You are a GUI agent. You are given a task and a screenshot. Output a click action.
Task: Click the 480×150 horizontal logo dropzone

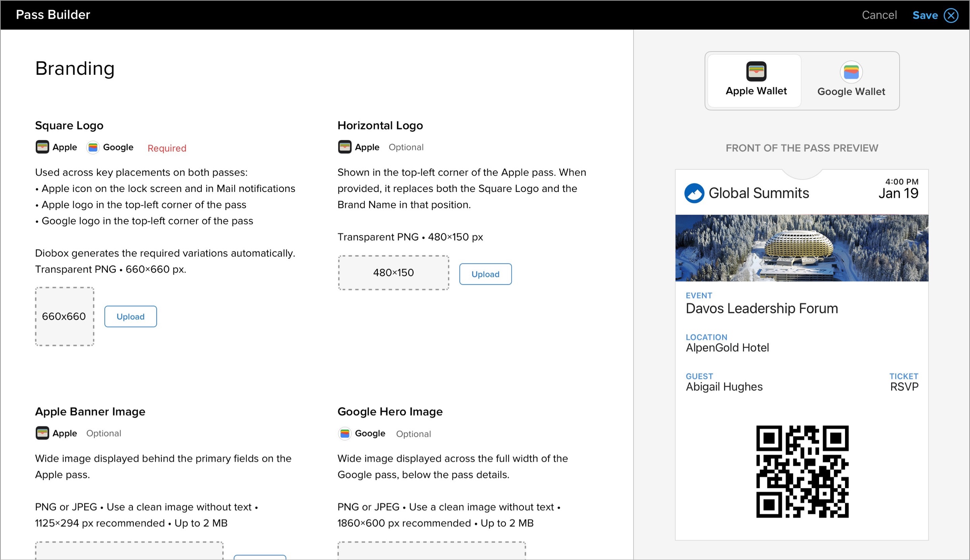click(x=393, y=273)
